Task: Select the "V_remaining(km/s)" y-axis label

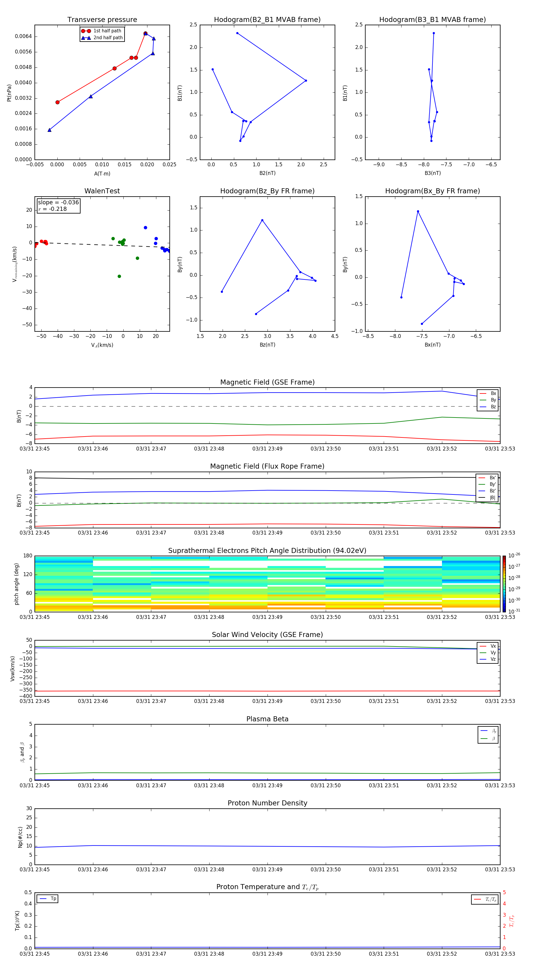Action: click(15, 264)
